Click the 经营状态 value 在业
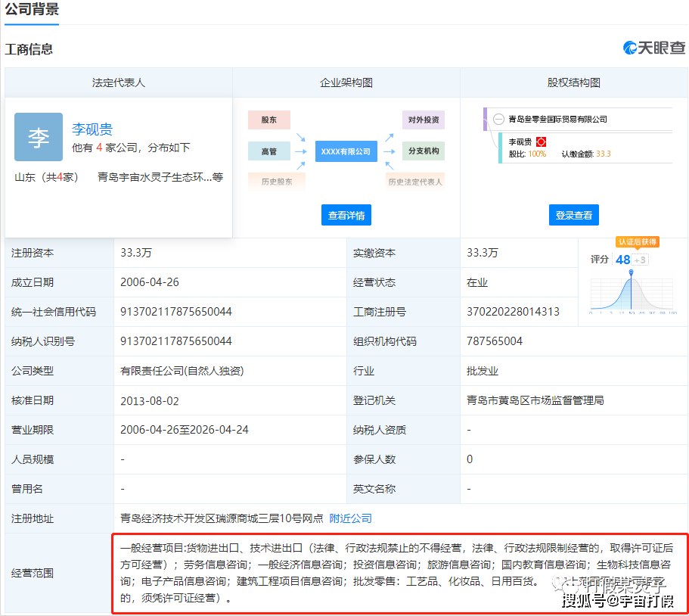The height and width of the screenshot is (616, 689). click(x=477, y=282)
